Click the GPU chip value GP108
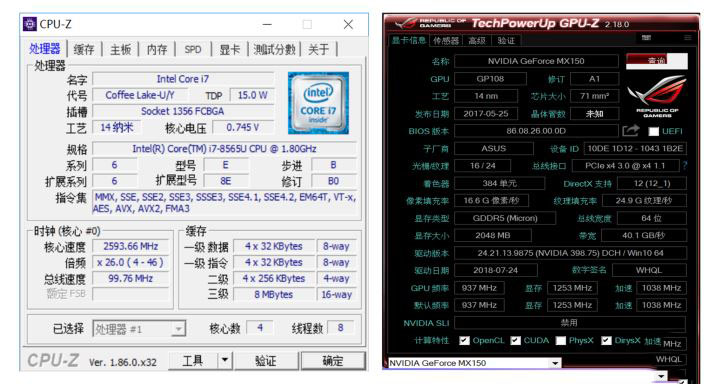 pos(490,79)
